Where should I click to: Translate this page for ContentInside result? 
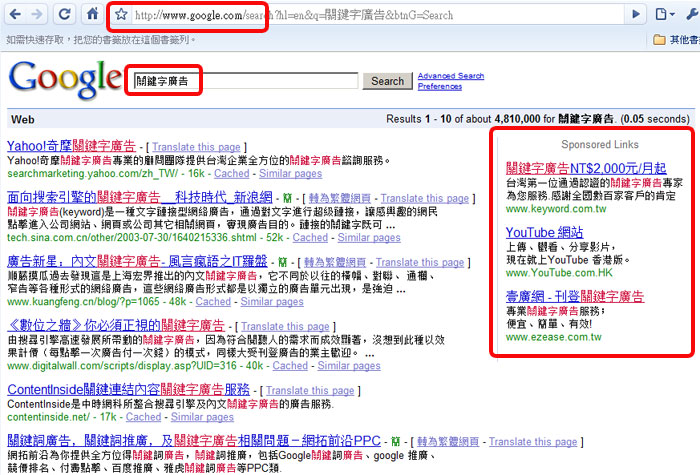(x=310, y=391)
